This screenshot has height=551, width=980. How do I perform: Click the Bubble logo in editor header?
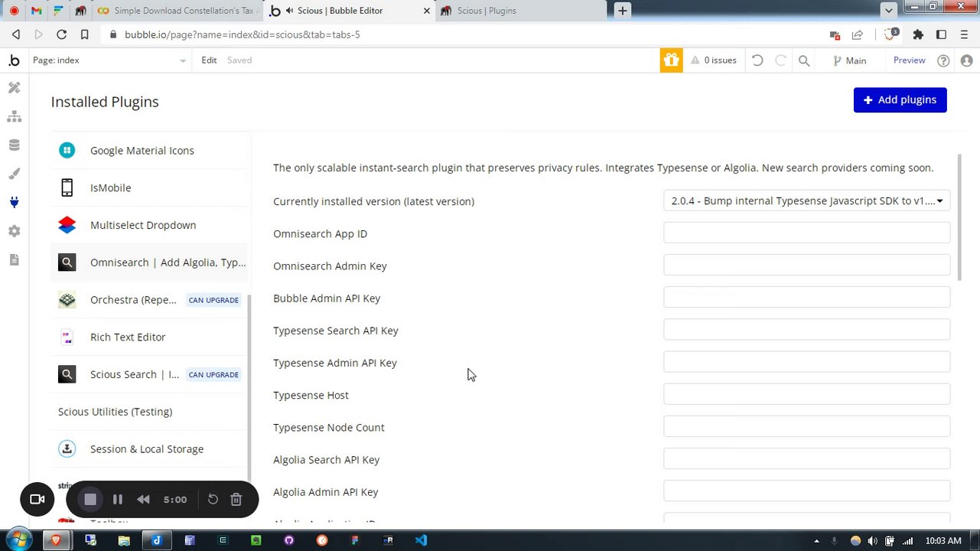14,60
